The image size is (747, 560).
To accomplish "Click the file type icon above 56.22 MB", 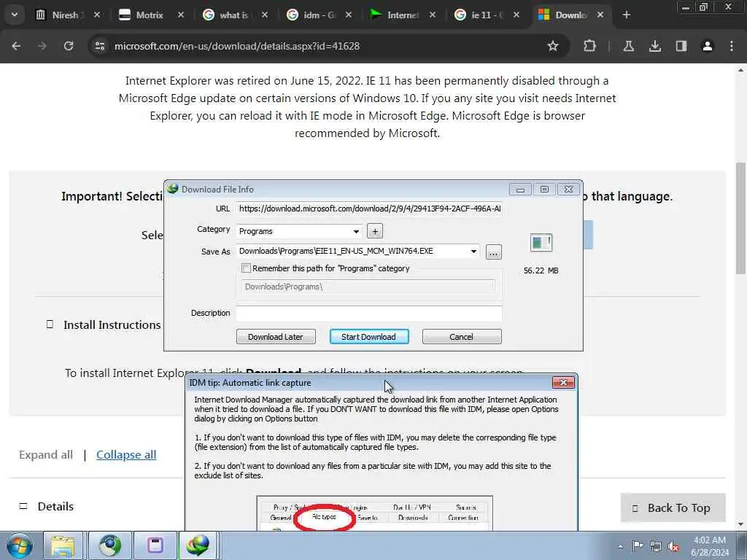I will pyautogui.click(x=541, y=243).
